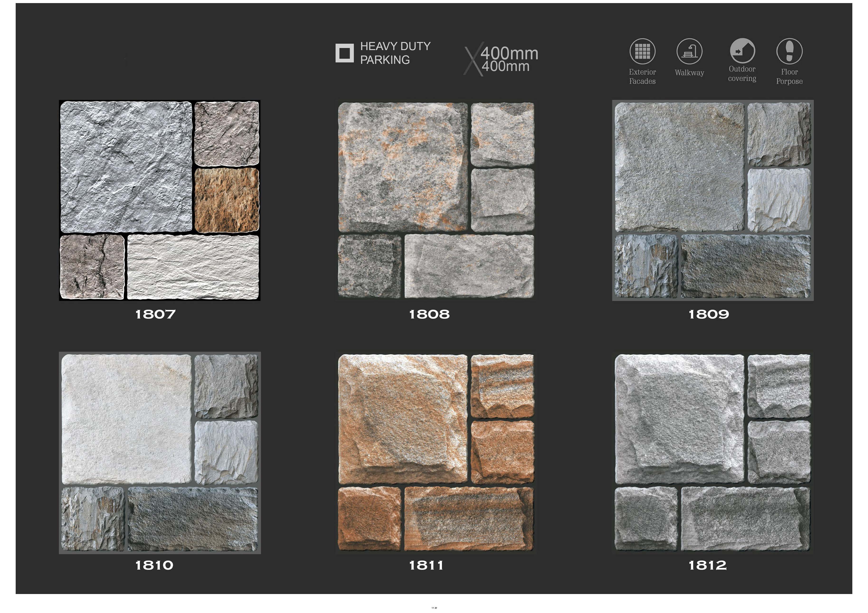The height and width of the screenshot is (613, 868).
Task: Click the Heavy Duty Parking square icon
Action: [344, 53]
